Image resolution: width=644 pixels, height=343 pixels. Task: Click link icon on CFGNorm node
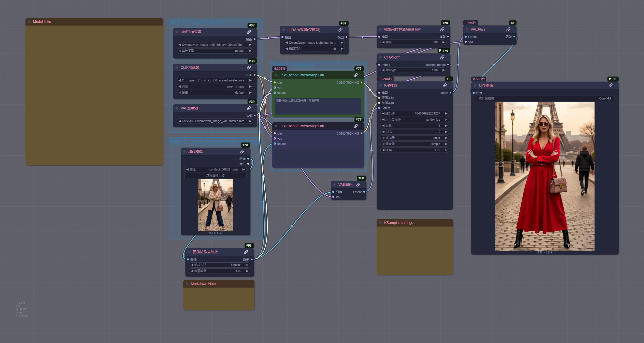(442, 57)
